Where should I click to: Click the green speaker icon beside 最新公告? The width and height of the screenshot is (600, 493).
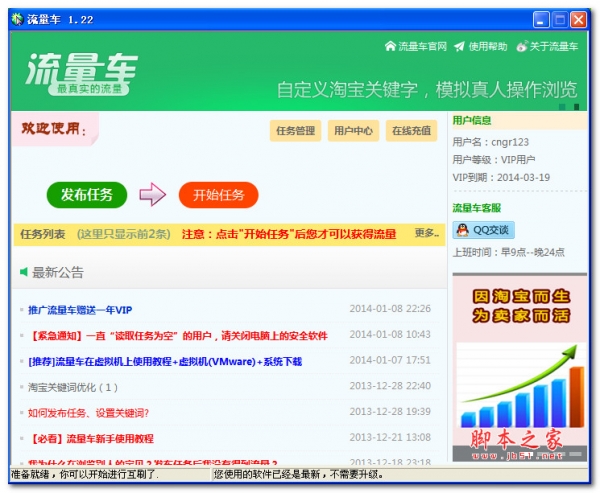pyautogui.click(x=24, y=272)
